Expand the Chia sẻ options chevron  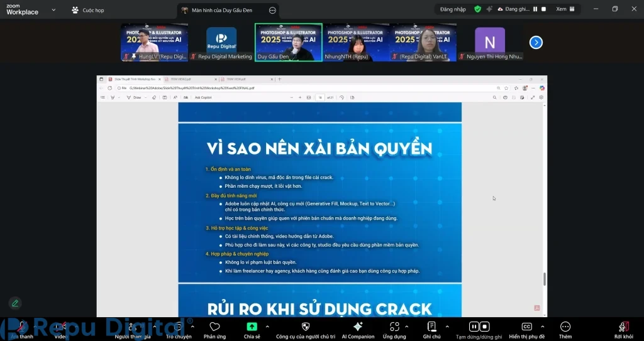[x=267, y=326]
